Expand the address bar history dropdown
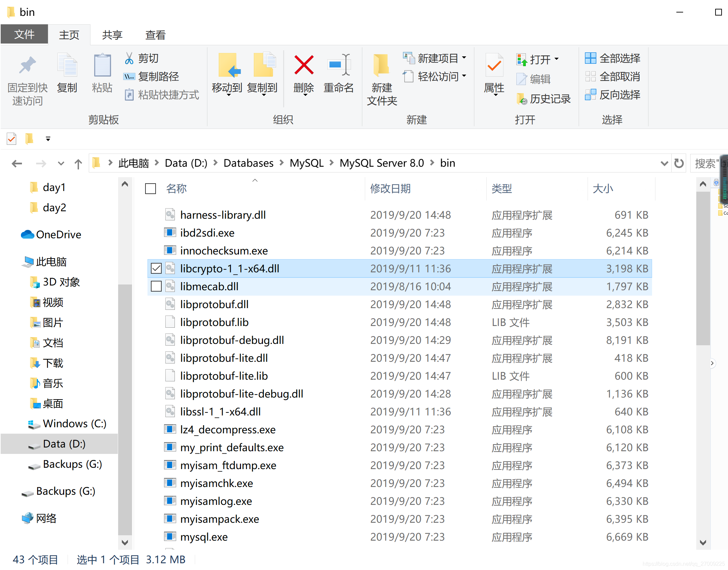The height and width of the screenshot is (570, 728). tap(664, 164)
